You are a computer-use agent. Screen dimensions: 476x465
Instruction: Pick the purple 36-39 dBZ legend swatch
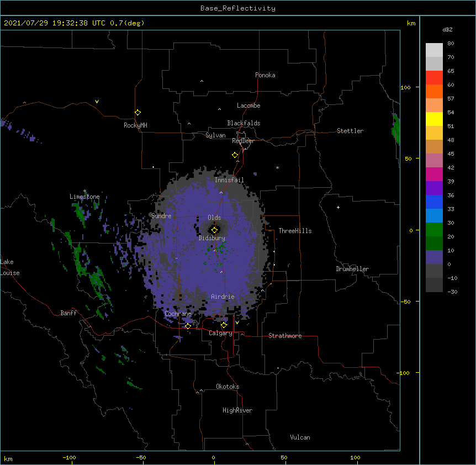pos(434,188)
